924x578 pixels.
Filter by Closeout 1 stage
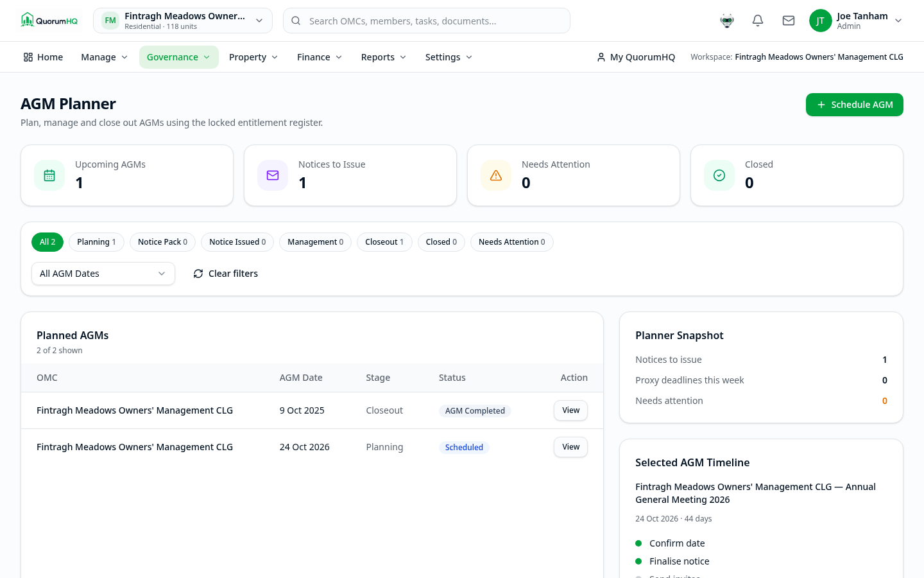384,242
